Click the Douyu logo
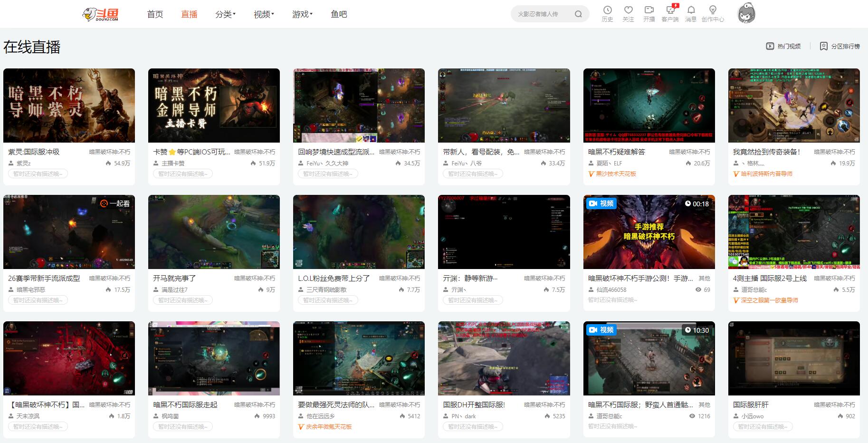The image size is (868, 443). [100, 14]
